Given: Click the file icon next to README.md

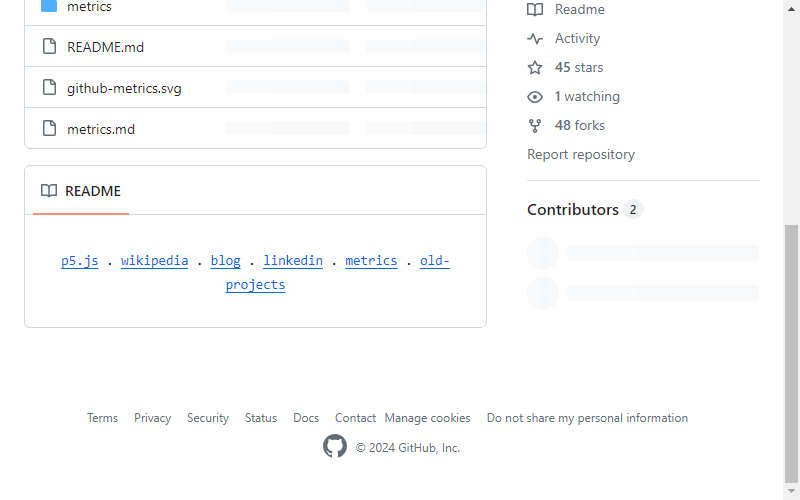Looking at the screenshot, I should coord(49,46).
